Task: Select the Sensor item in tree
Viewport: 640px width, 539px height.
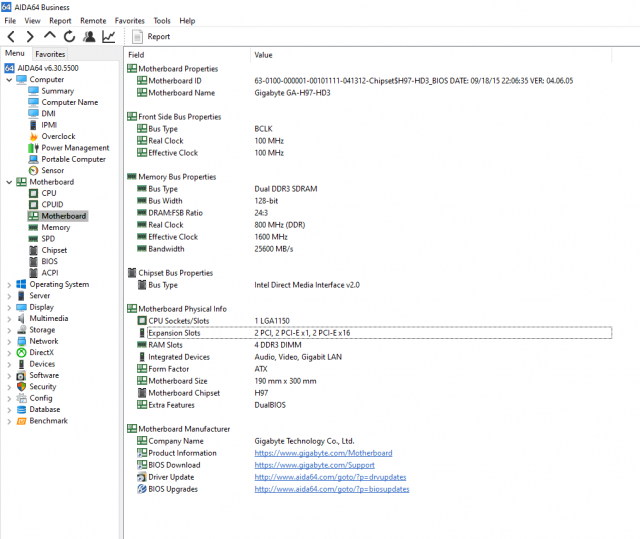Action: click(x=52, y=171)
